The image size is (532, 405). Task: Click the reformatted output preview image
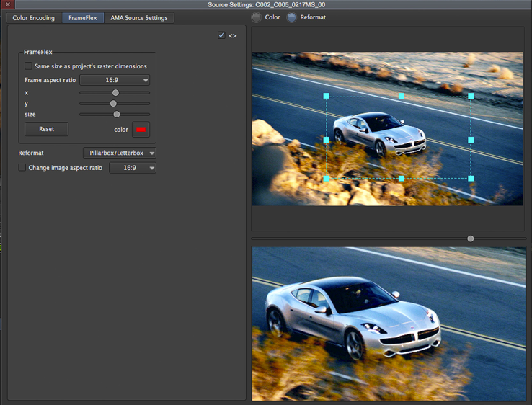click(389, 323)
